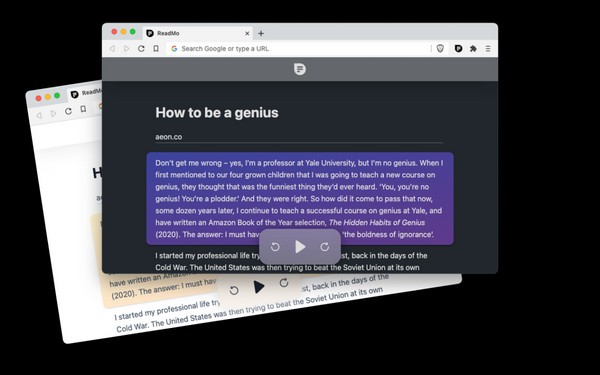The height and width of the screenshot is (375, 600).
Task: Close the back window with the red button
Action: (38, 98)
